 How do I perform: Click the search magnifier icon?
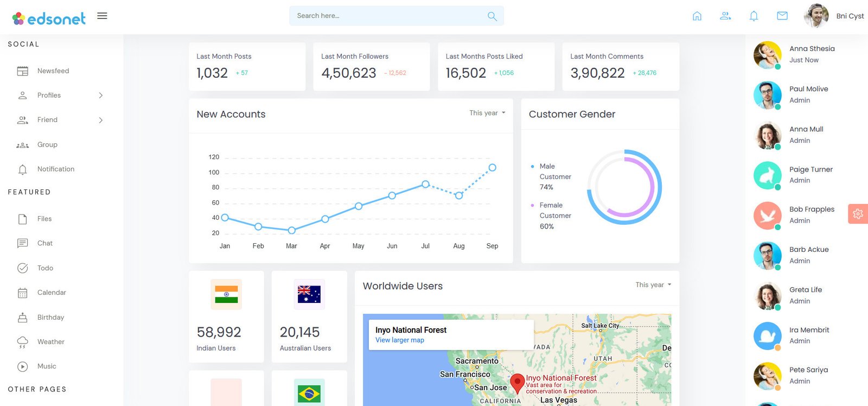[x=492, y=16]
